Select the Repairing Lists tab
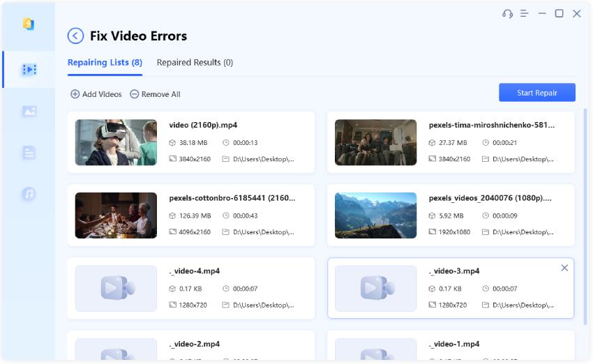593x364 pixels. [105, 63]
